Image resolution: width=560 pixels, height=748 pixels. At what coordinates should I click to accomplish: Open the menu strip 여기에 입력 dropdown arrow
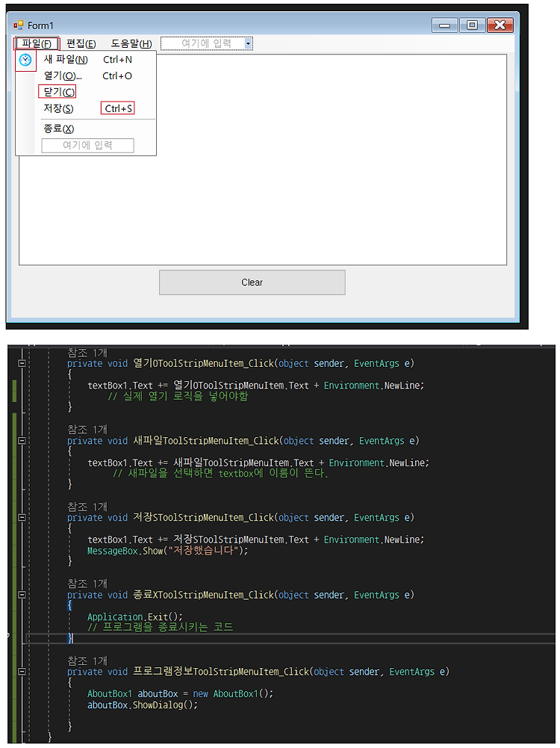coord(248,44)
